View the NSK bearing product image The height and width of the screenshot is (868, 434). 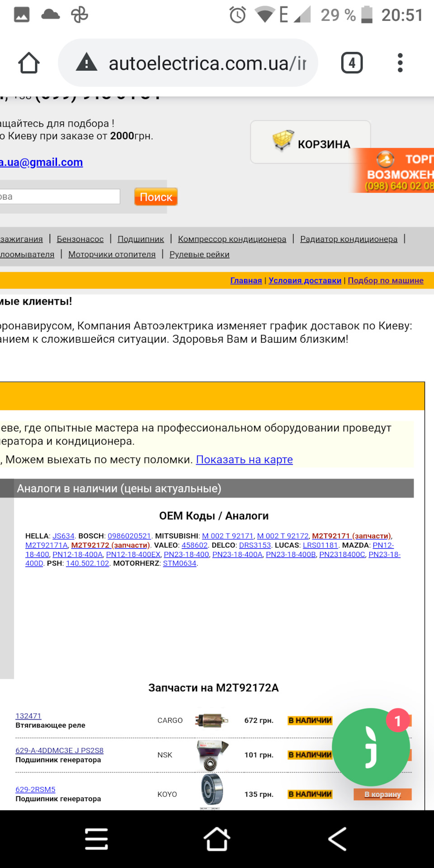tap(212, 755)
